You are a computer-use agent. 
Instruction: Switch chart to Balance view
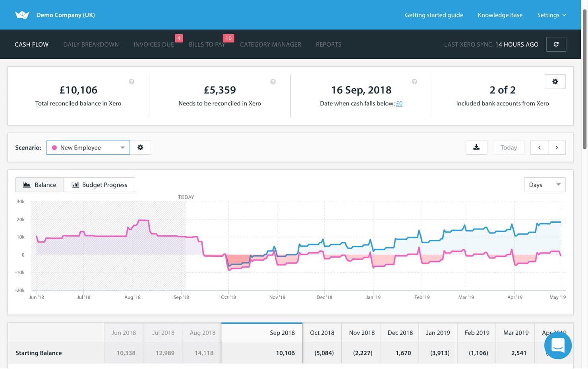pos(39,185)
